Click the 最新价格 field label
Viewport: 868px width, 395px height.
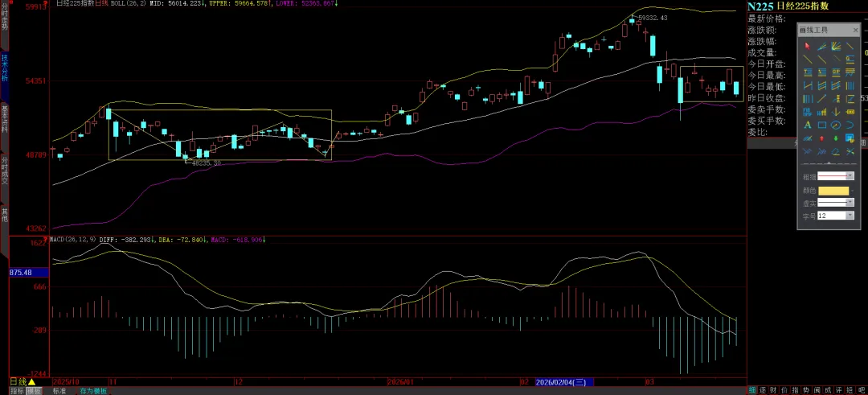pyautogui.click(x=767, y=19)
